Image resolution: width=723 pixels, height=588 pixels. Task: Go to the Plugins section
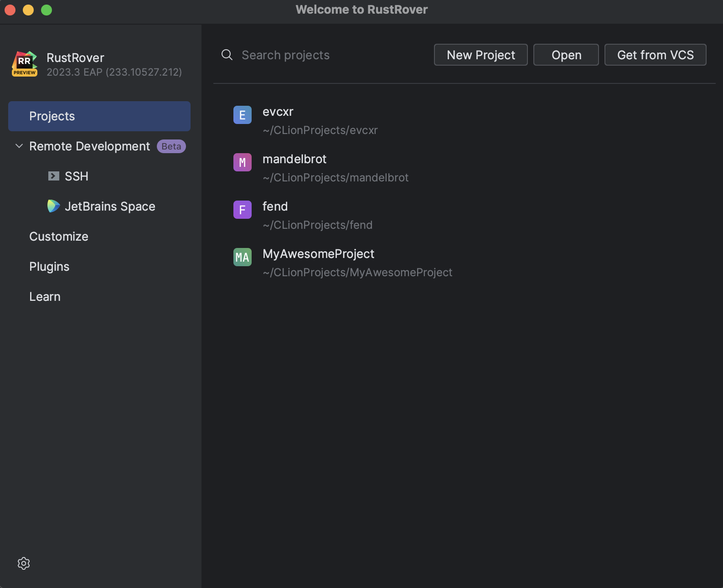click(x=49, y=267)
